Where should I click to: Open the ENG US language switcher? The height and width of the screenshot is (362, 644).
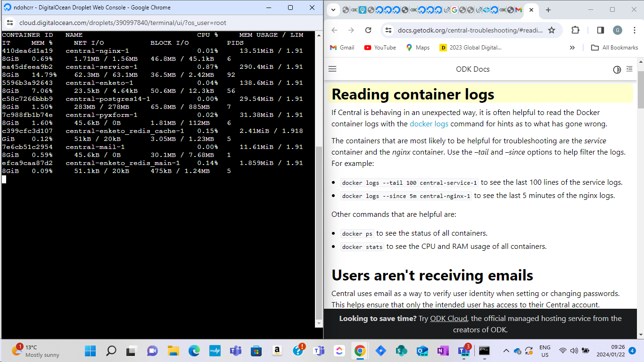(x=545, y=351)
